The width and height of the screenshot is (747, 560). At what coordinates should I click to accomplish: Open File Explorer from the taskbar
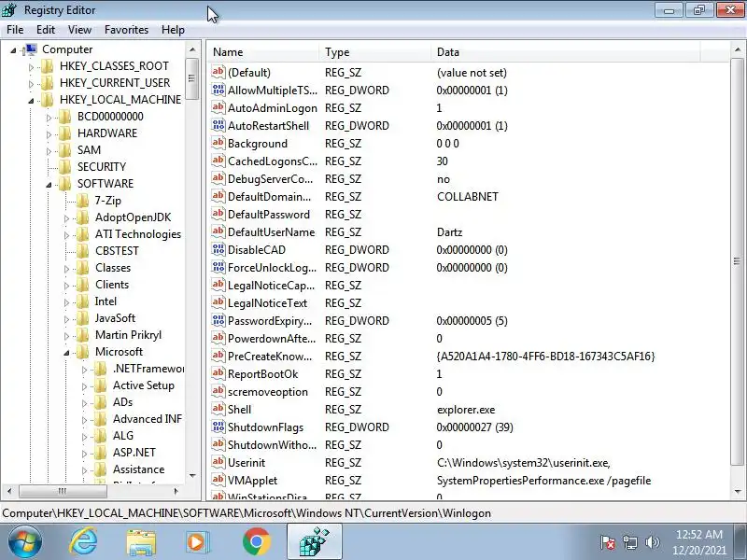[x=141, y=542]
